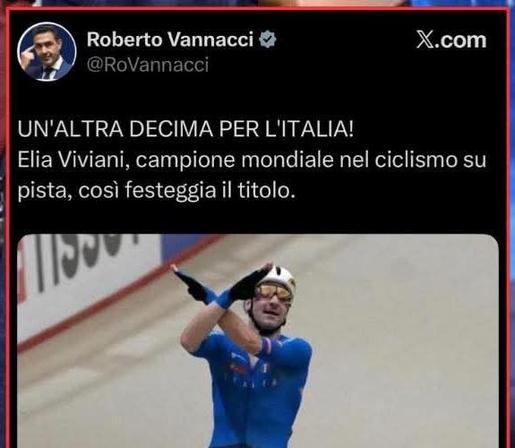Click the cyclist's orange-tinted sunglasses

[274, 292]
